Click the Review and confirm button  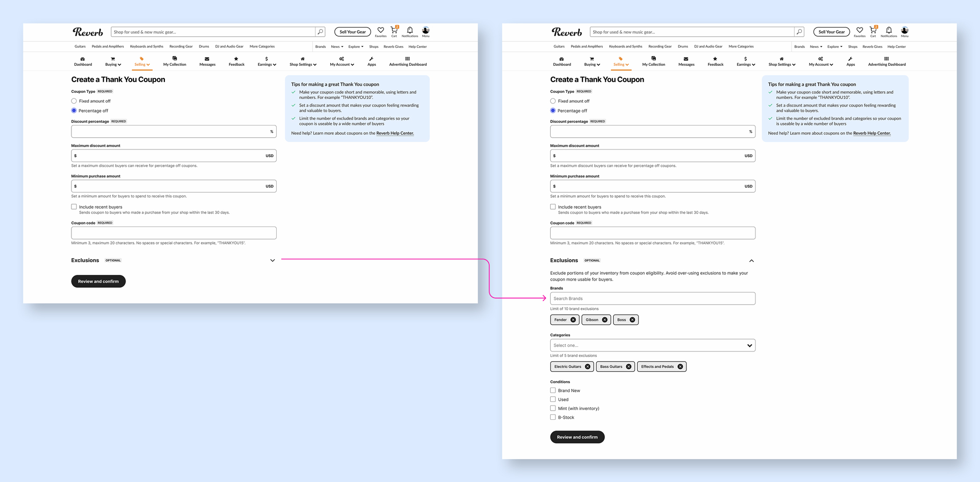pos(98,281)
